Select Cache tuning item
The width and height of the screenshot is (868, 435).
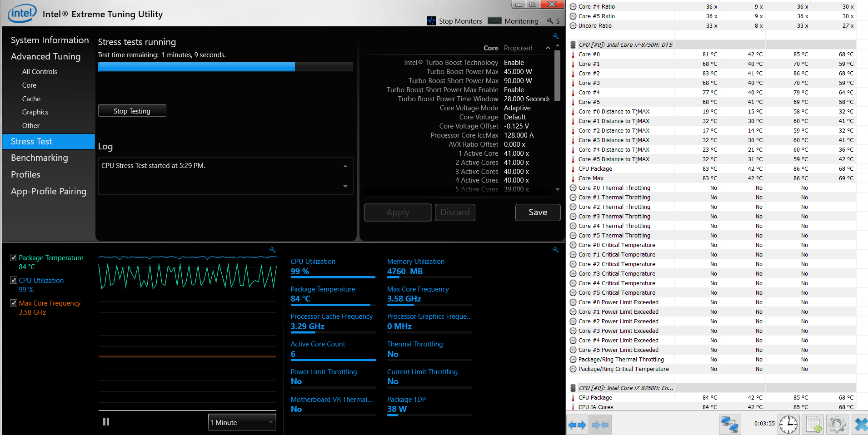click(31, 99)
